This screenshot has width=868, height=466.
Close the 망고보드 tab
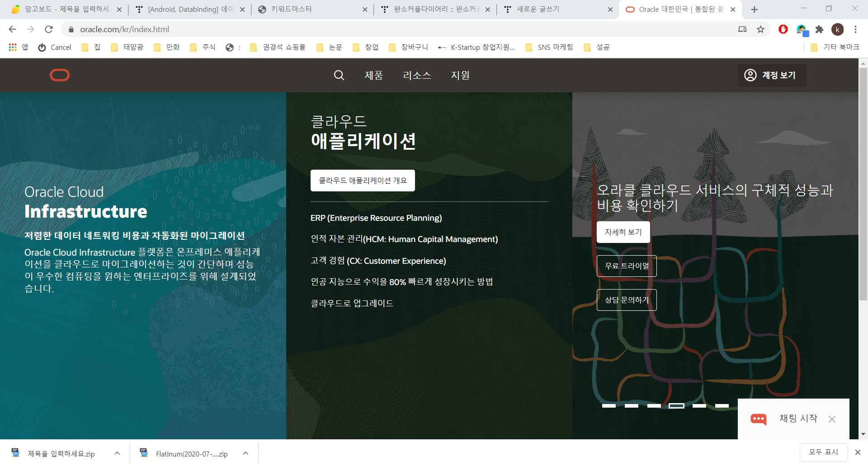[x=119, y=10]
